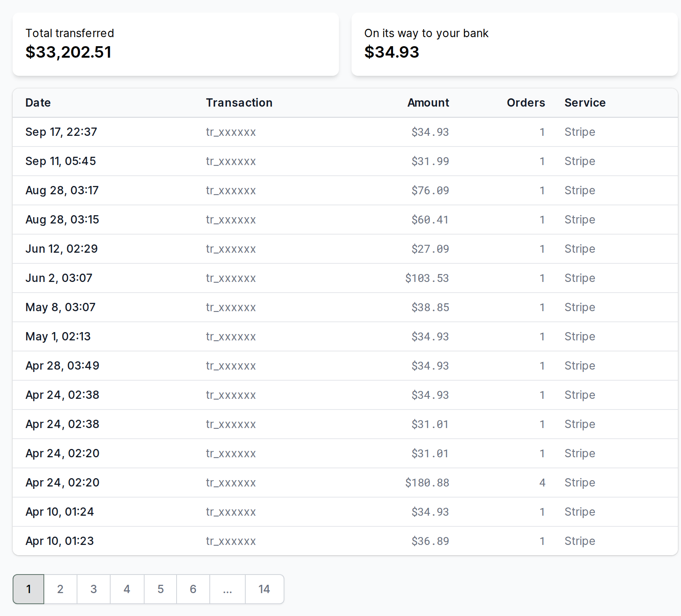
Task: Click the Aug 28, 03:15 date
Action: [x=62, y=220]
